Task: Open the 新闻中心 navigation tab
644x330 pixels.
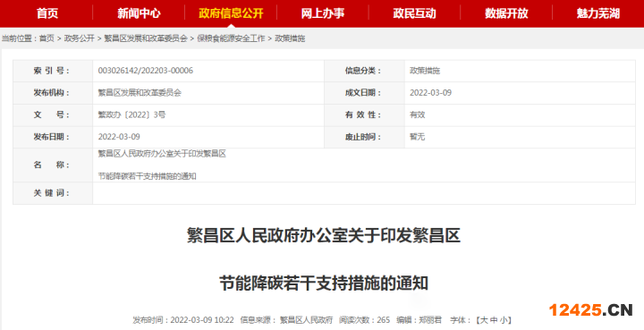Action: pos(139,13)
